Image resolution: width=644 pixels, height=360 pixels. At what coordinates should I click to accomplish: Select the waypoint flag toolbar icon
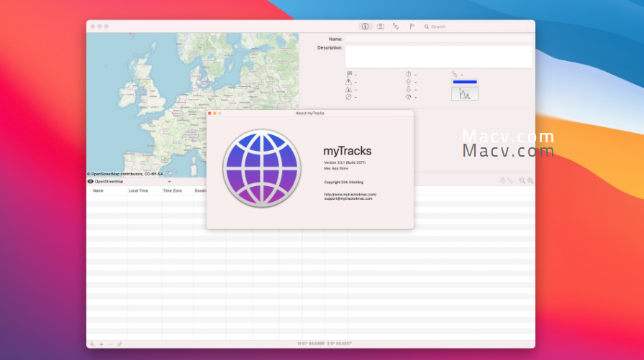click(412, 27)
